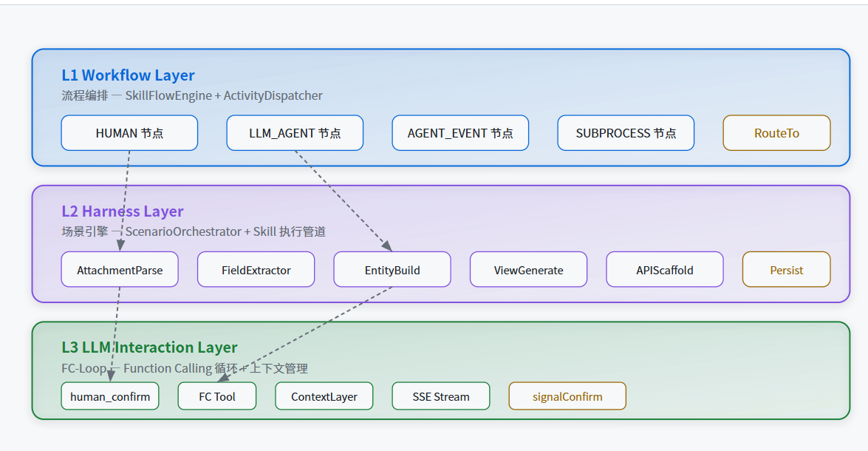Click the SkillFlowEngine + ActivityDispatcher subtitle

192,95
